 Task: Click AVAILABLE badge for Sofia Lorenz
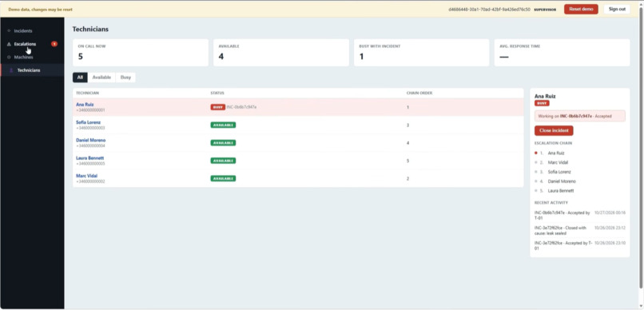pyautogui.click(x=223, y=125)
